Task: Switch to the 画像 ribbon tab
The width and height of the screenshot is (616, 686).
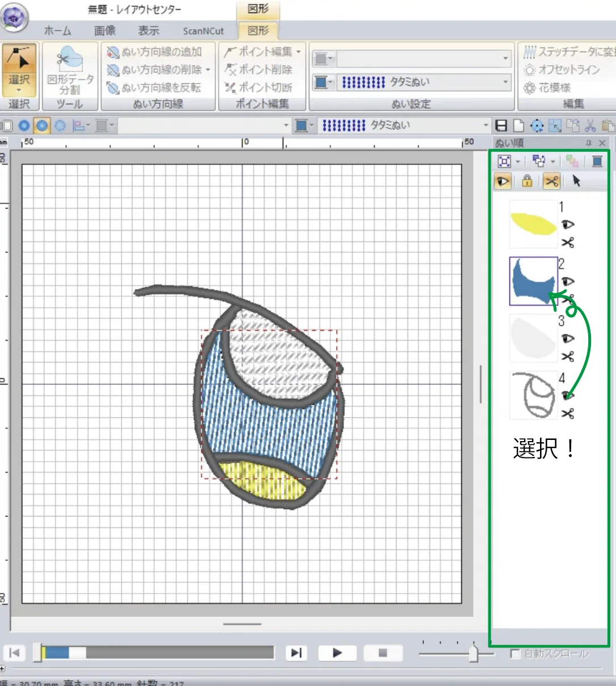Action: coord(105,31)
